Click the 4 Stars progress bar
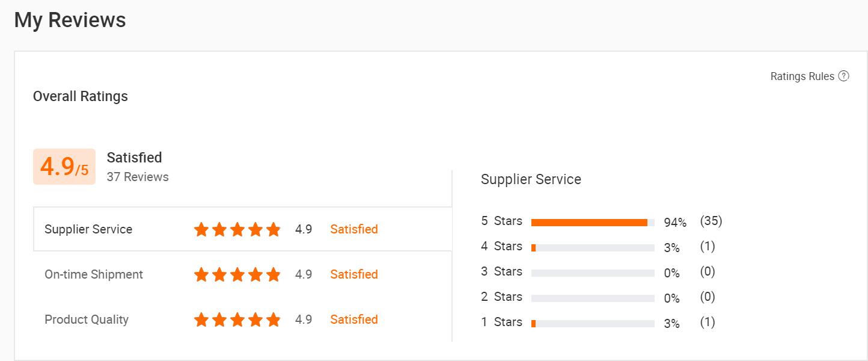 593,248
